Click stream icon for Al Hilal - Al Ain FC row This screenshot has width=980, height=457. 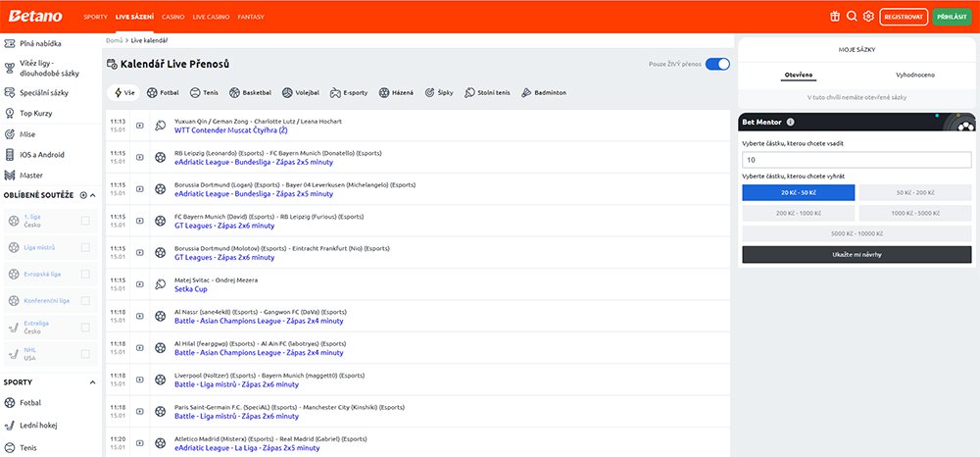[140, 348]
